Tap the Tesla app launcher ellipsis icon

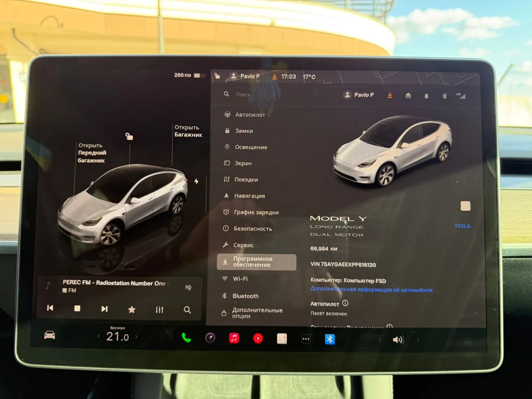[306, 339]
